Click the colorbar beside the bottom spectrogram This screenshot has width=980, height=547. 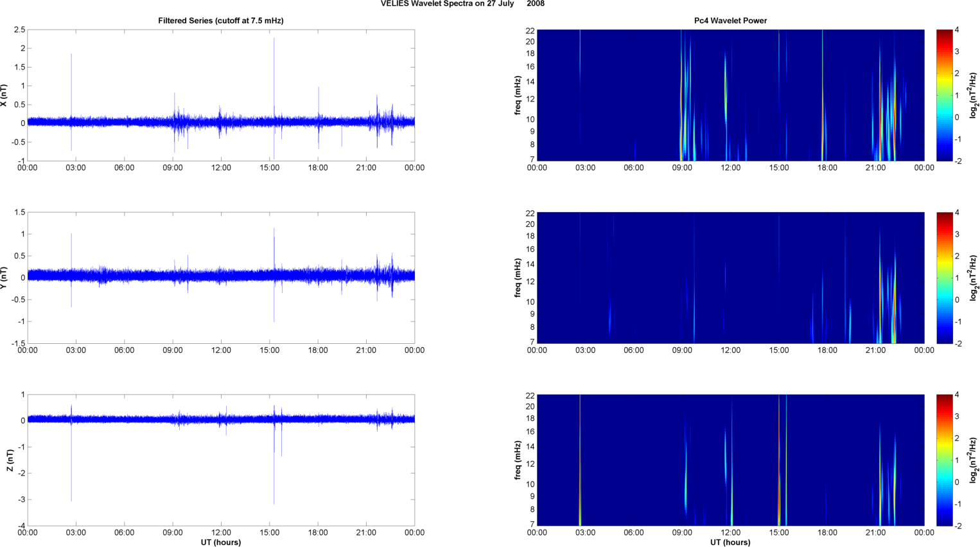tap(944, 460)
